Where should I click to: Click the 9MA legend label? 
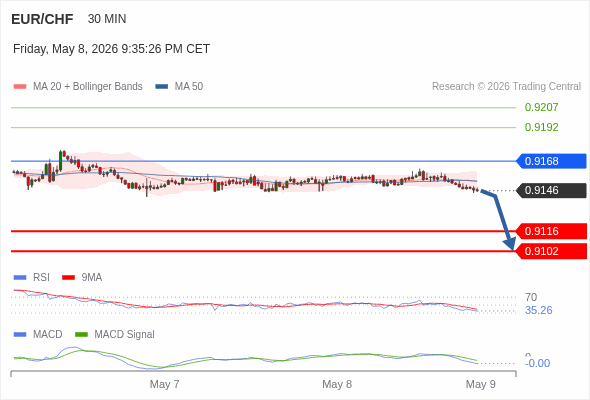point(92,278)
